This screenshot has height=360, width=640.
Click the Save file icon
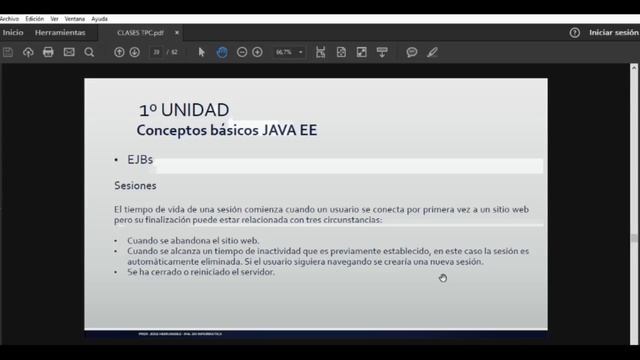(8, 52)
